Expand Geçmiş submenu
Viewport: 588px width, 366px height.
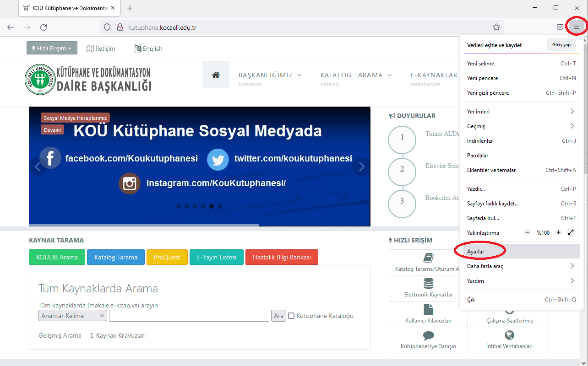[x=521, y=126]
